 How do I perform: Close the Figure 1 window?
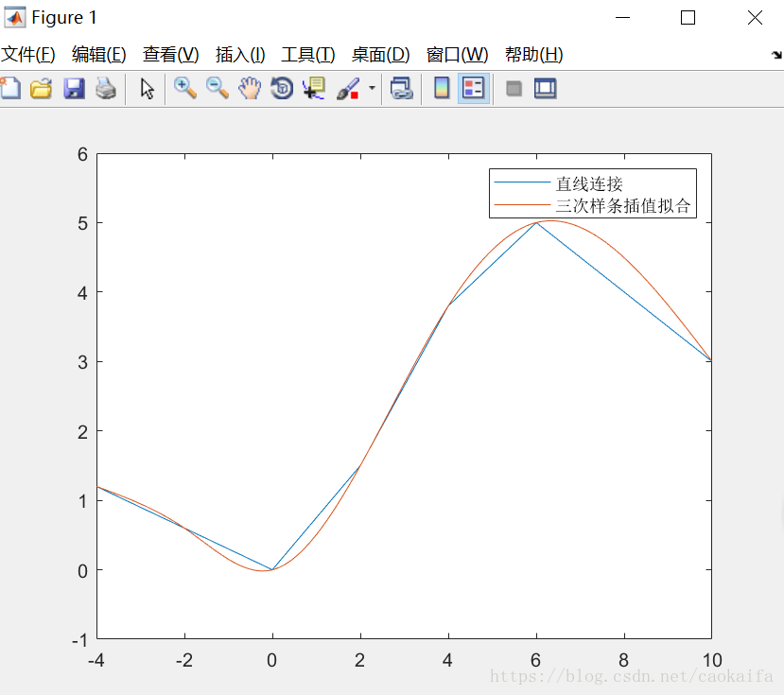(x=755, y=18)
